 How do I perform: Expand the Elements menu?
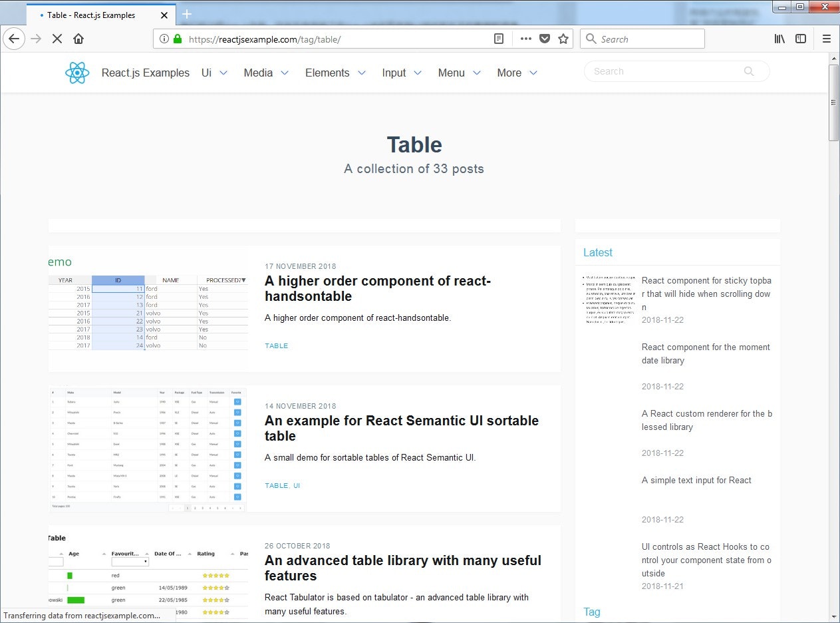click(335, 73)
